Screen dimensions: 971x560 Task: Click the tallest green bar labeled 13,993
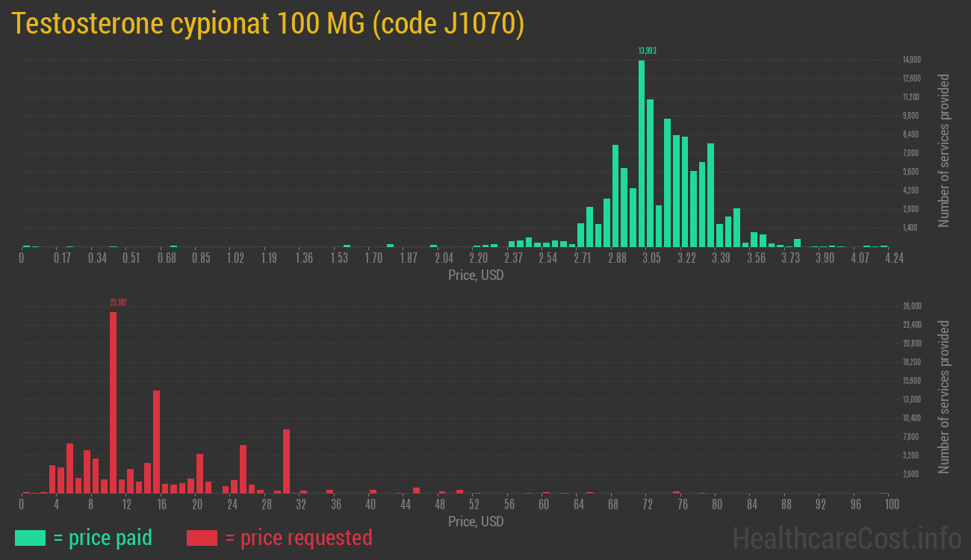coord(642,153)
